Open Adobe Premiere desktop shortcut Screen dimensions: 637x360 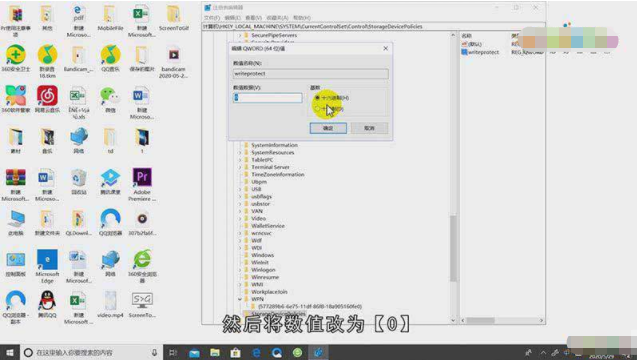[142, 184]
